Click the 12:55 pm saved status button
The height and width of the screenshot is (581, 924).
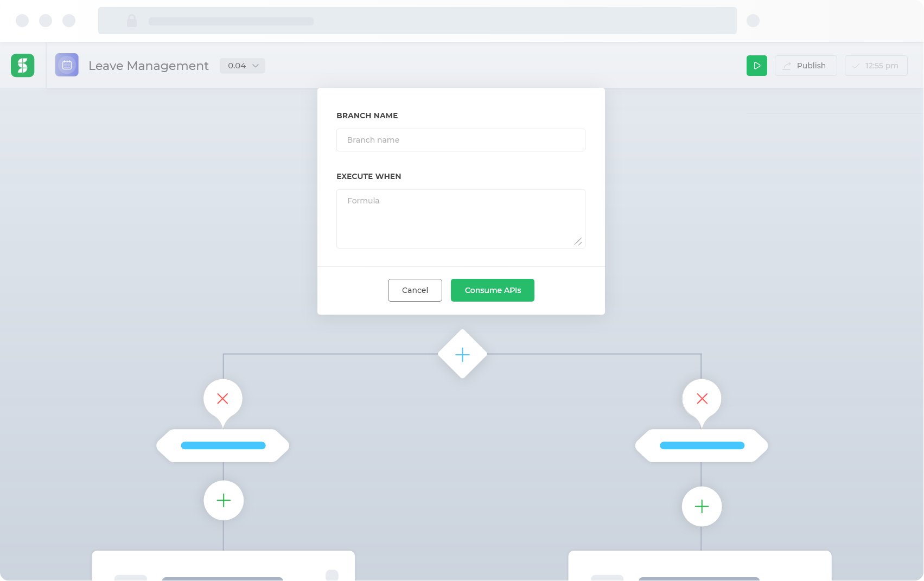pyautogui.click(x=876, y=66)
